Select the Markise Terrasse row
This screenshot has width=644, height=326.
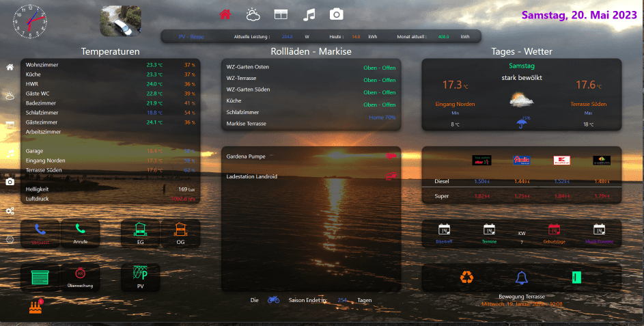(x=311, y=124)
